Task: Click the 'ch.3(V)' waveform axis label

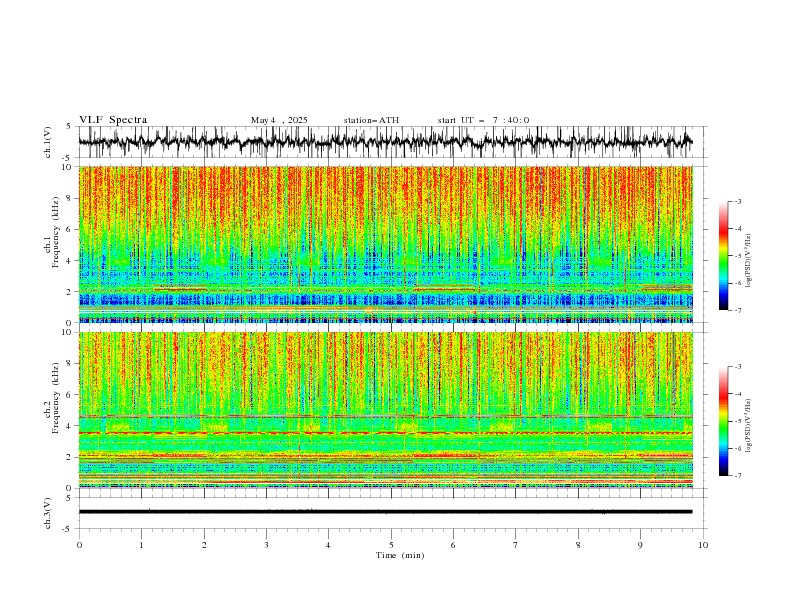Action: pyautogui.click(x=48, y=513)
